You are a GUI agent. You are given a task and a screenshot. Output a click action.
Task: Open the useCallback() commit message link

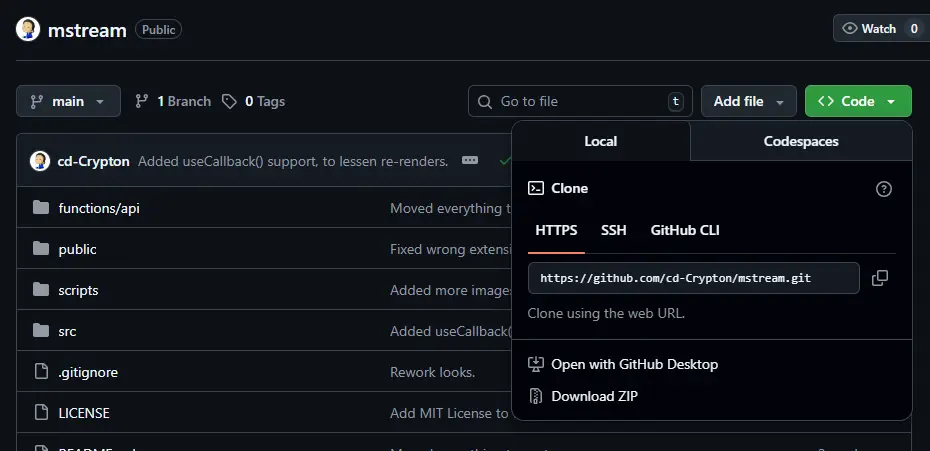293,161
